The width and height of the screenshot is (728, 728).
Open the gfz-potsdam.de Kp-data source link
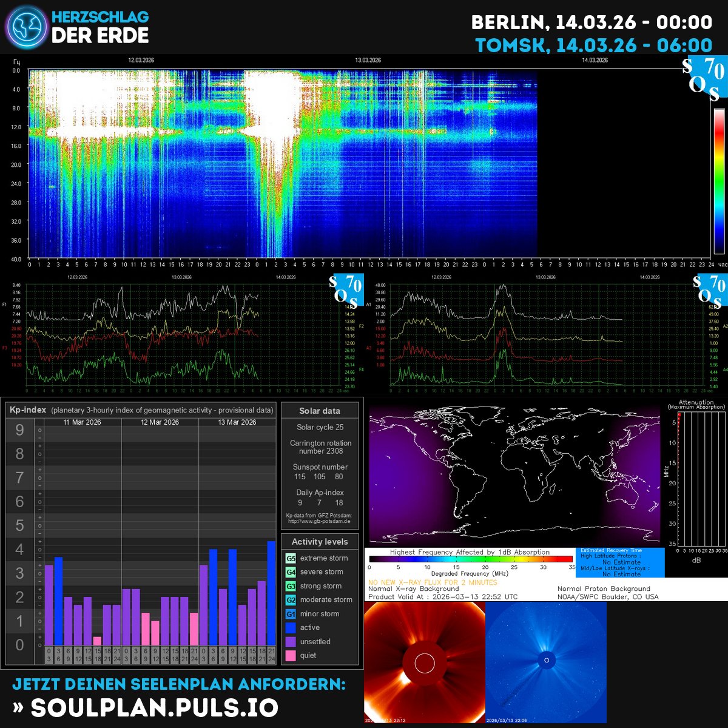(x=320, y=521)
